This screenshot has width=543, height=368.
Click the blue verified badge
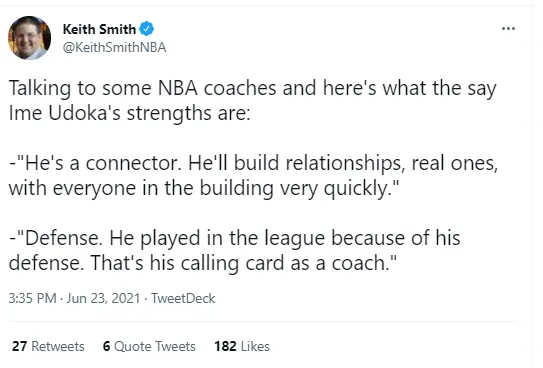point(146,29)
